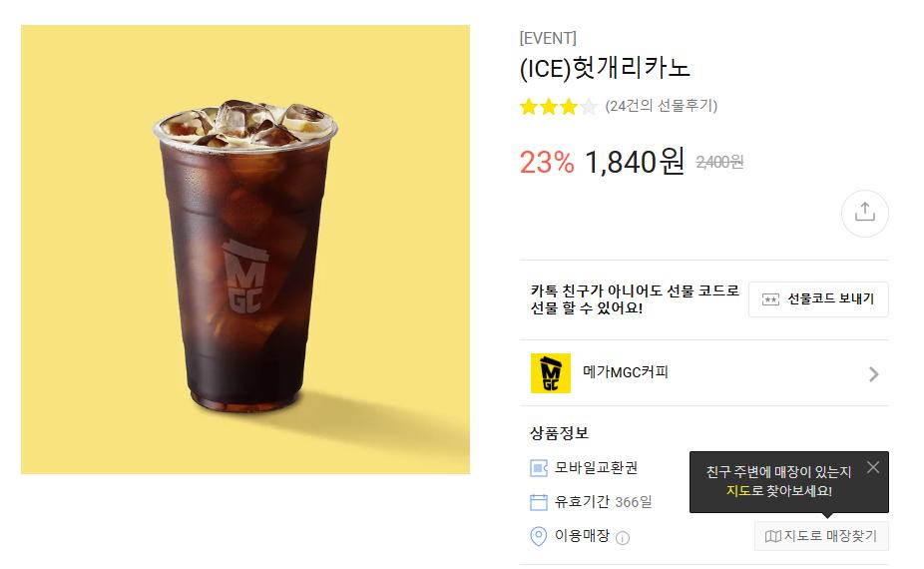
Task: Click the 선물코드 보내기 button
Action: (x=818, y=298)
